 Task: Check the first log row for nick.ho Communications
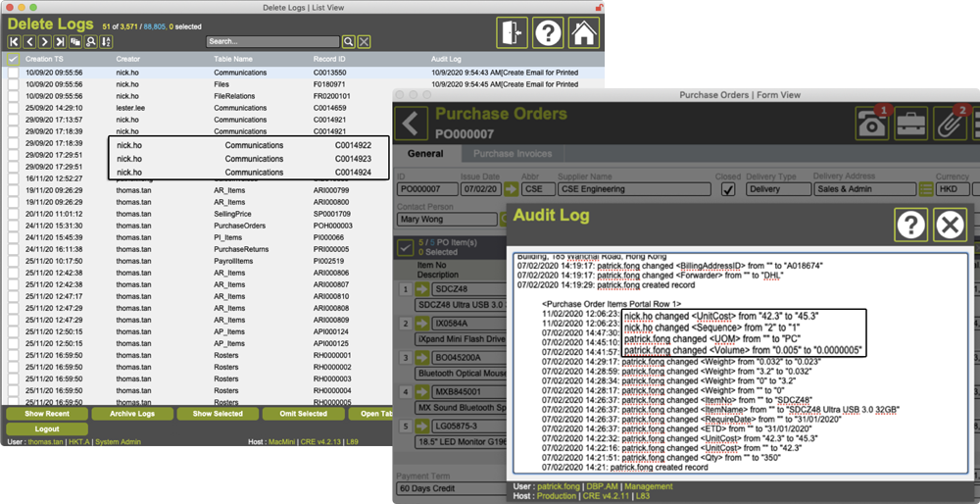tap(13, 73)
